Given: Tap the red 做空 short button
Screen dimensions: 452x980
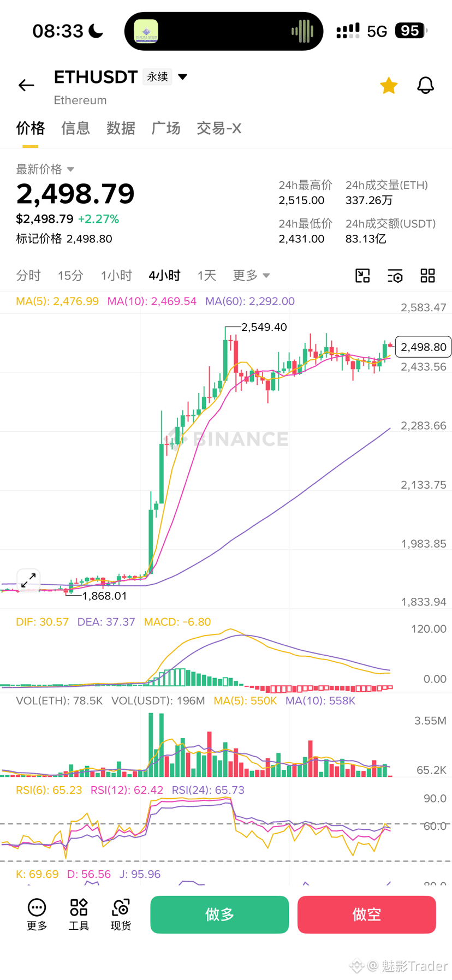Looking at the screenshot, I should (x=367, y=914).
